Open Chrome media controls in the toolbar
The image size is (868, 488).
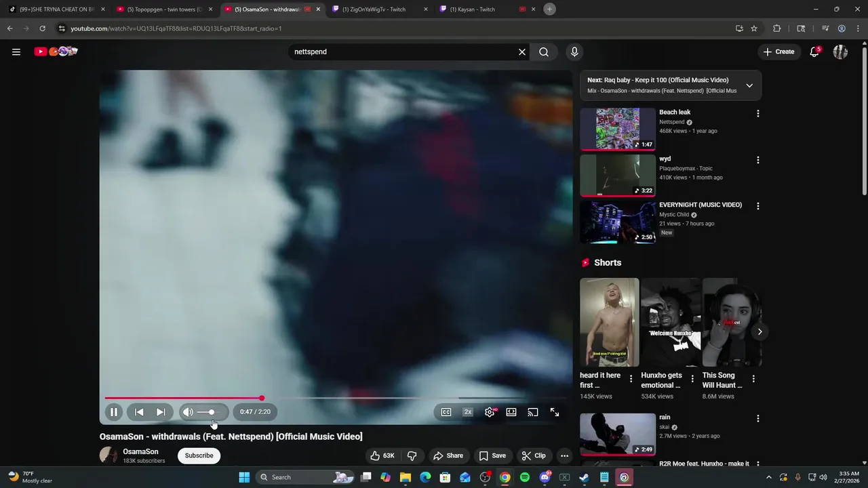825,28
